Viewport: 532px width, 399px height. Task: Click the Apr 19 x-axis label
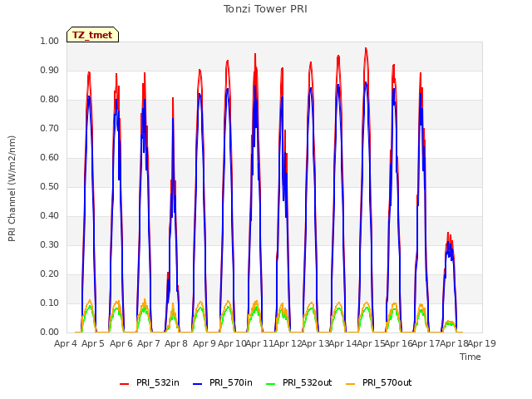pyautogui.click(x=482, y=343)
